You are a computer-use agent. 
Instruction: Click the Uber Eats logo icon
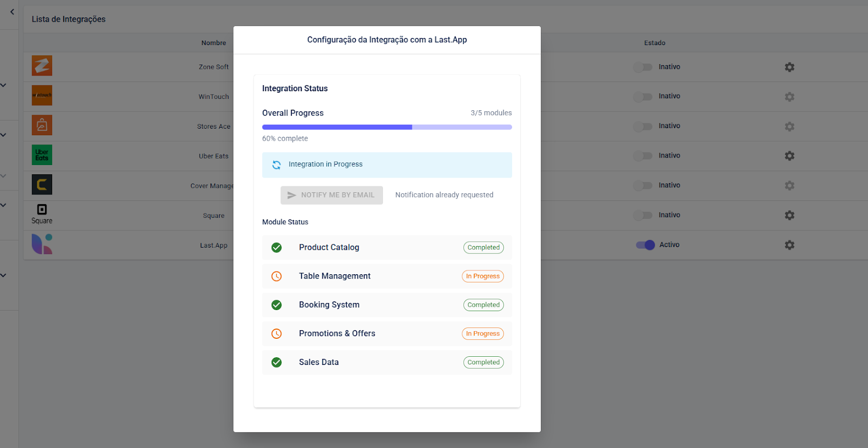[42, 155]
